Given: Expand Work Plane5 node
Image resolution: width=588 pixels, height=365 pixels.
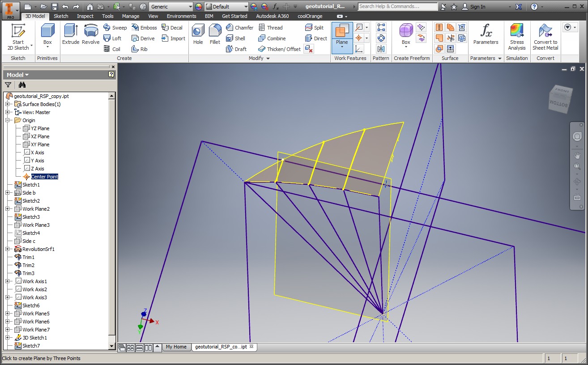Looking at the screenshot, I should click(x=7, y=314).
